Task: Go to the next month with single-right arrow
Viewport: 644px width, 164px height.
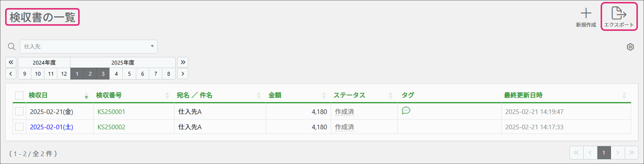Action: (x=183, y=74)
